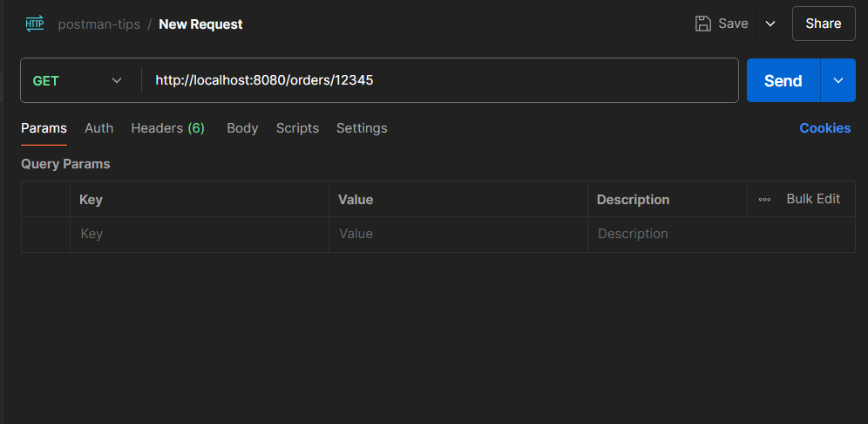Send the request
The height and width of the screenshot is (424, 868).
click(783, 80)
